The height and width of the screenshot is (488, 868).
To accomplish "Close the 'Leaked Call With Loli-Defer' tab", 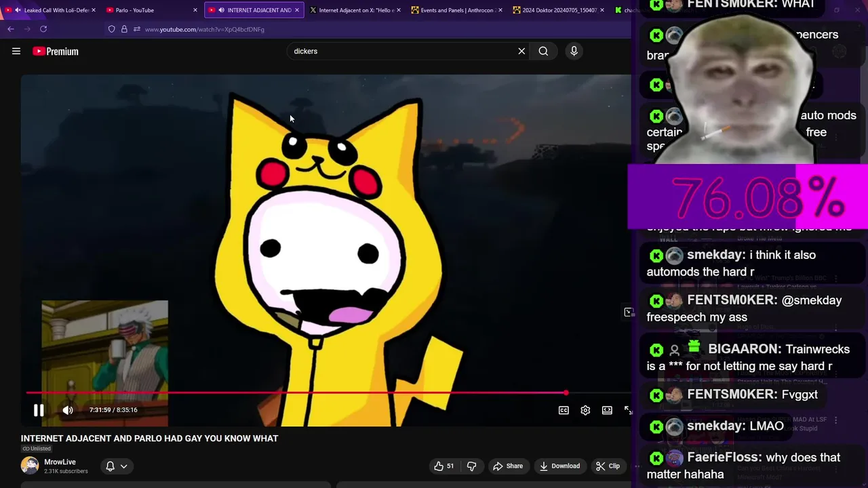I will click(93, 10).
